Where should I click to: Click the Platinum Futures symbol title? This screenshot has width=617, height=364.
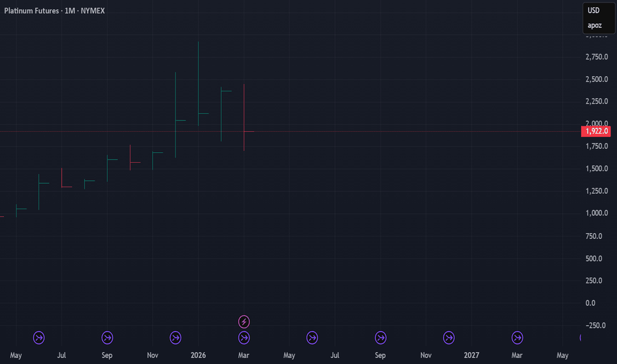point(32,11)
